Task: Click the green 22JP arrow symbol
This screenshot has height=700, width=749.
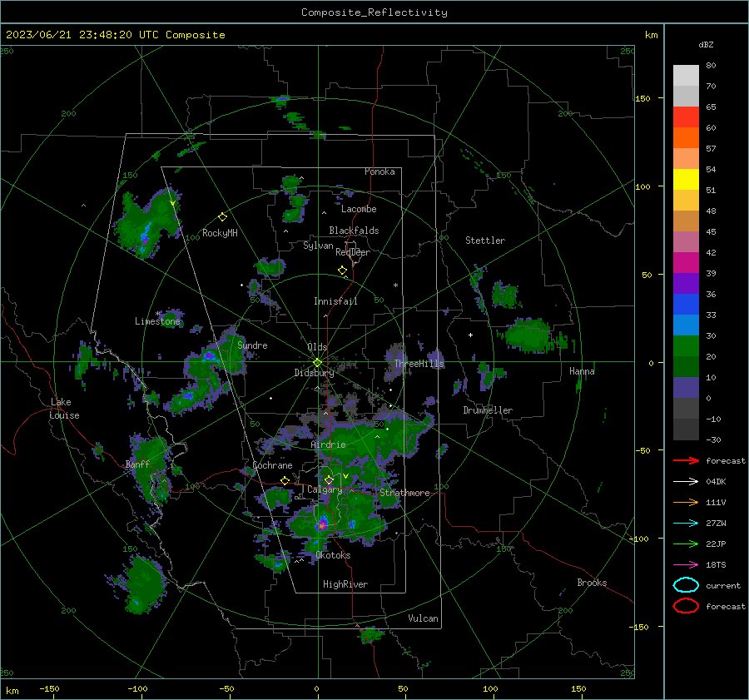Action: click(686, 544)
